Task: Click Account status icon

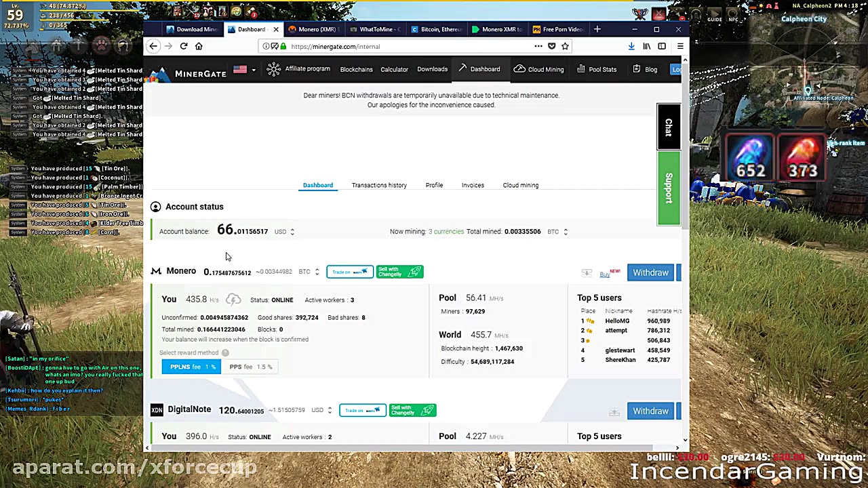Action: 155,207
